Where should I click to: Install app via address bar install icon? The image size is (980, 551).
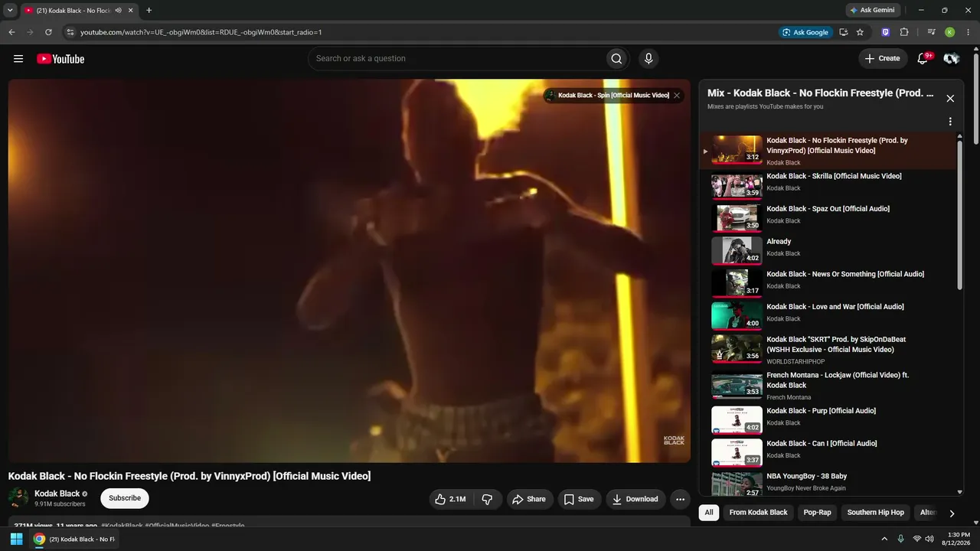[843, 32]
